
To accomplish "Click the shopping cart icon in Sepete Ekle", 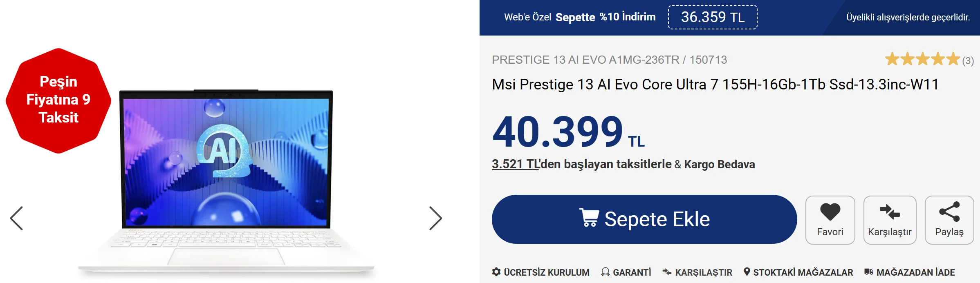I will [x=589, y=218].
